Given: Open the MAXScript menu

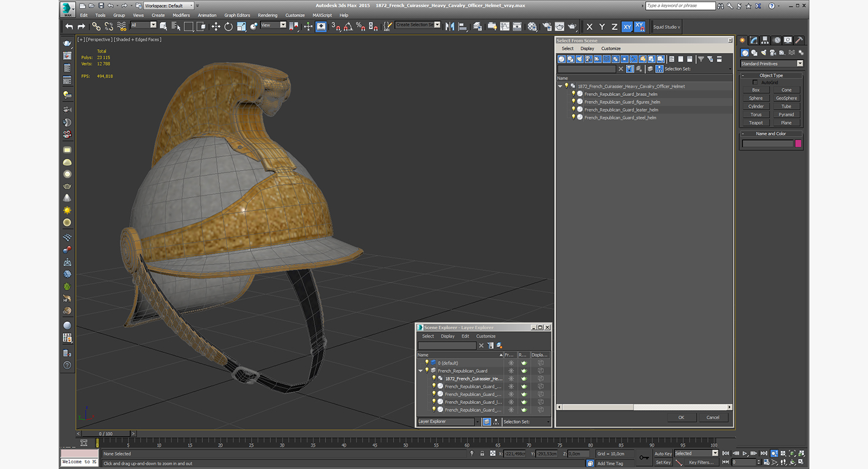Looking at the screenshot, I should (322, 15).
